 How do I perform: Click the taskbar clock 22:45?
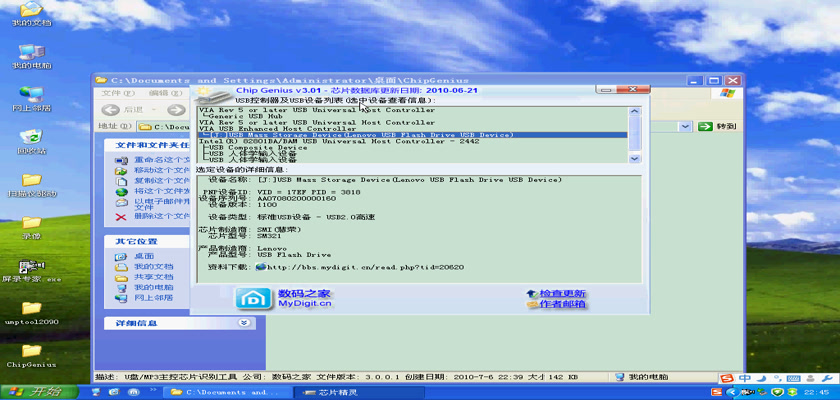point(817,393)
